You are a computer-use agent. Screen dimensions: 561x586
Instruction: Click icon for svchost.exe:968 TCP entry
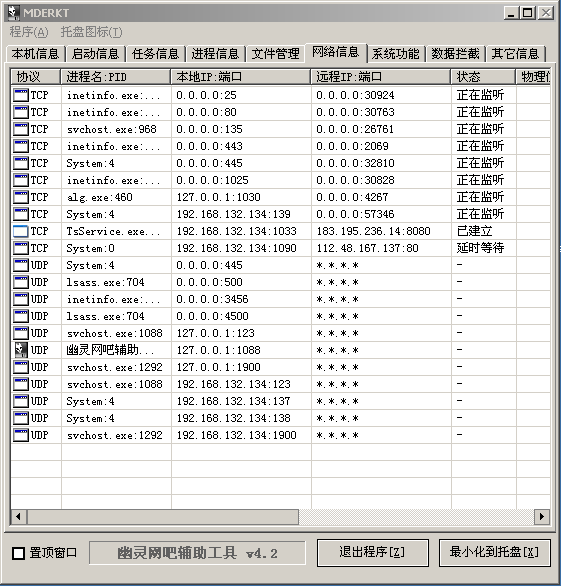tap(21, 129)
